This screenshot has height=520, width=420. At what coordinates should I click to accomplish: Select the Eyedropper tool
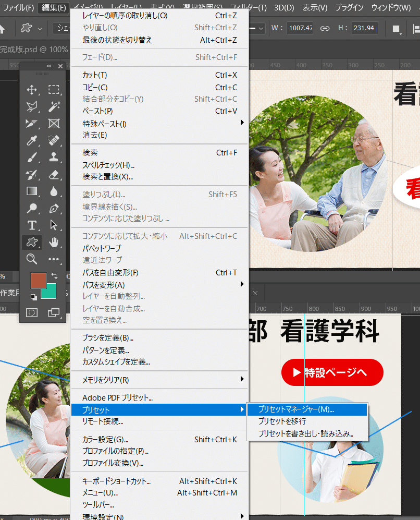pos(32,140)
